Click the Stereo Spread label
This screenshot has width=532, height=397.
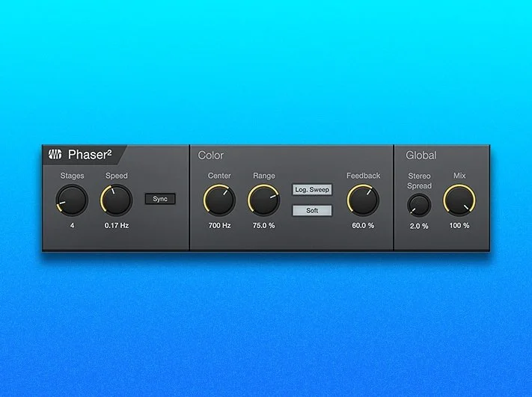419,181
